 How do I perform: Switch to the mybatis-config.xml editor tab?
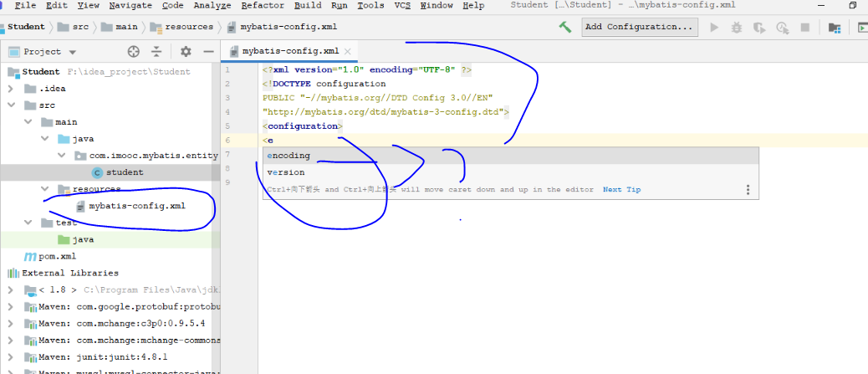coord(290,51)
